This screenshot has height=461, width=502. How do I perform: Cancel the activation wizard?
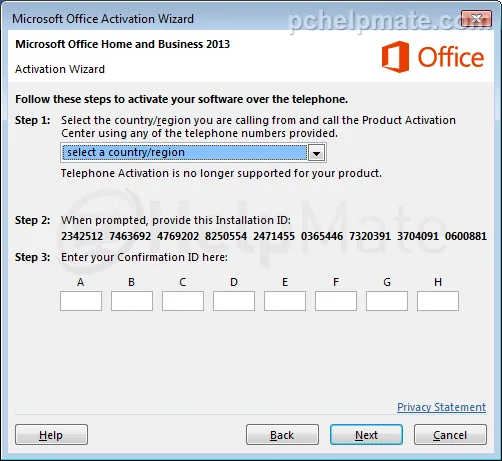pos(450,435)
